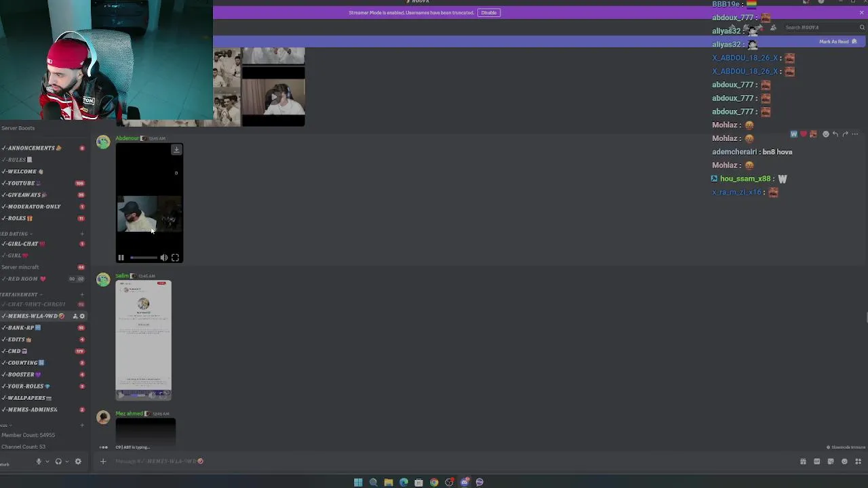Screen dimensions: 868x488
Task: Collapse the ENTERTAINEMENT category
Action: point(20,295)
